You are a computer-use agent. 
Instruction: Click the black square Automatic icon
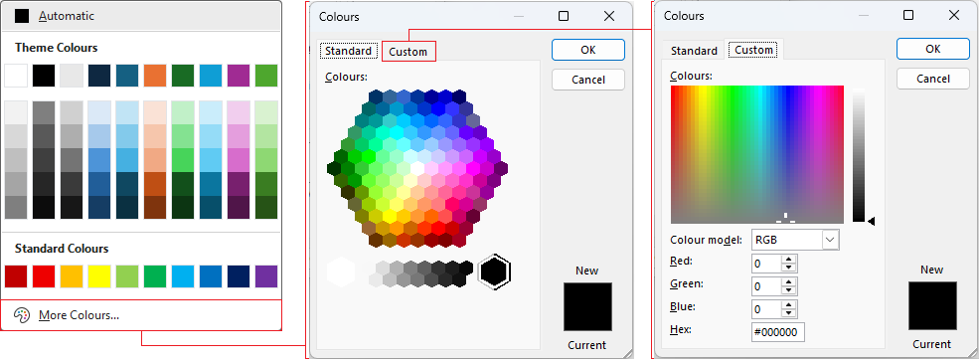click(22, 16)
